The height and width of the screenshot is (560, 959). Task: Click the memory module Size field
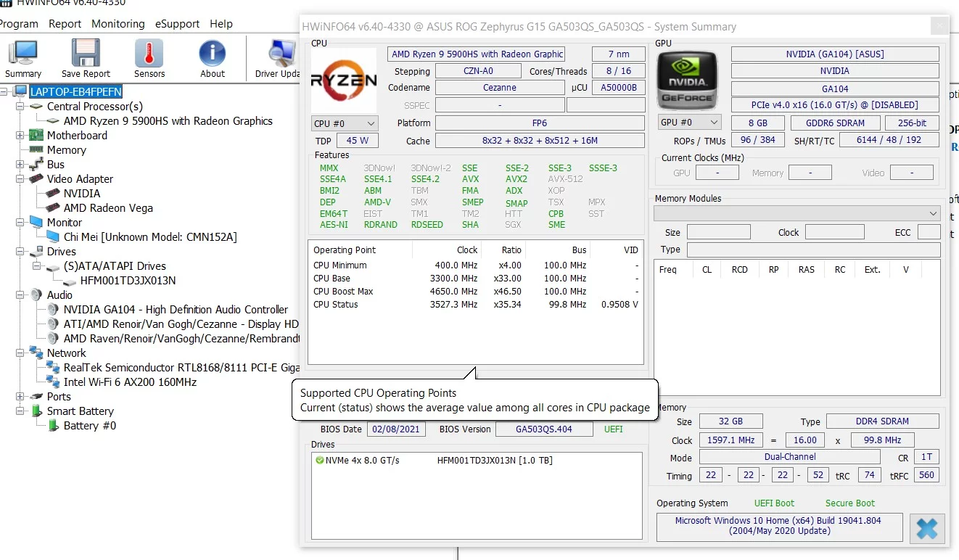click(x=718, y=233)
